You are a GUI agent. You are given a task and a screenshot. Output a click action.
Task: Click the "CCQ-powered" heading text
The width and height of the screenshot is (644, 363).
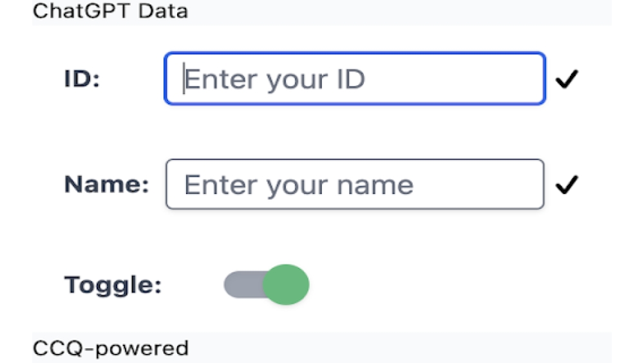click(x=110, y=348)
